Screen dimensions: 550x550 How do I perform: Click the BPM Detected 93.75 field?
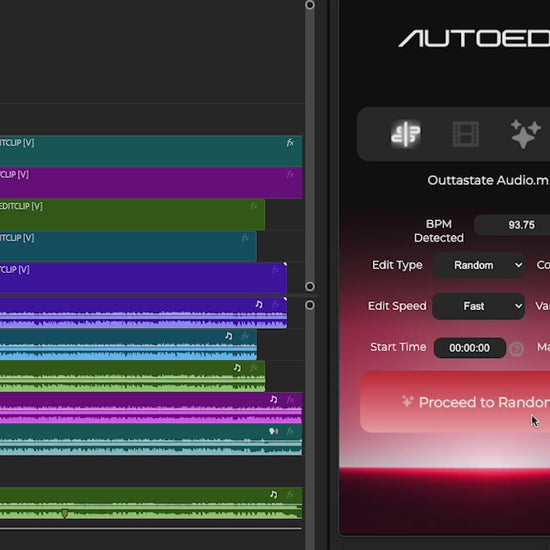point(512,225)
